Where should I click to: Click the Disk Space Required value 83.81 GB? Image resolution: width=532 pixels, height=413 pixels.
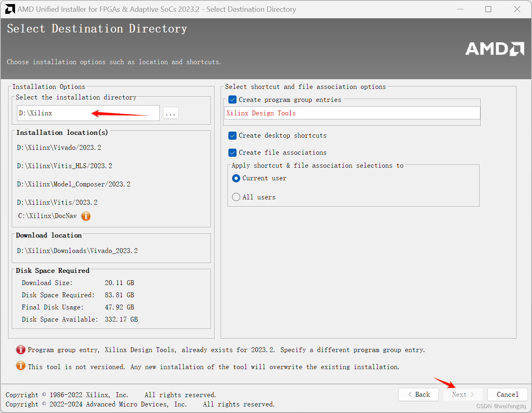click(x=119, y=295)
